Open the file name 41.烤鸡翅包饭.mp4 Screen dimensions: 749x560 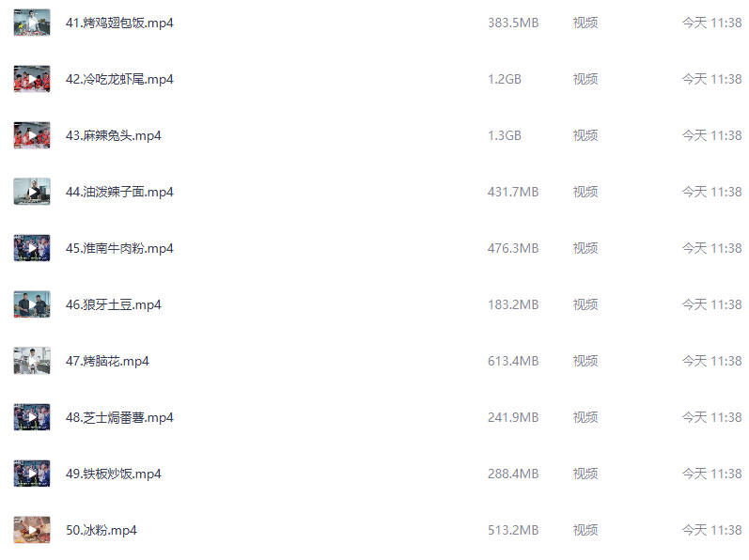pos(119,23)
